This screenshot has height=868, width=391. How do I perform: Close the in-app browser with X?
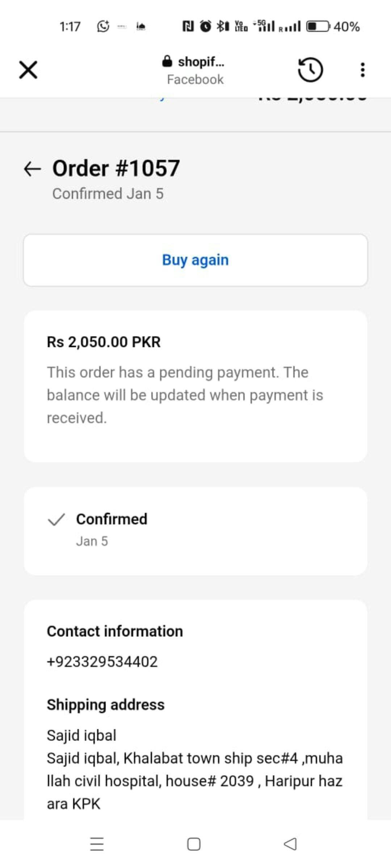point(28,69)
